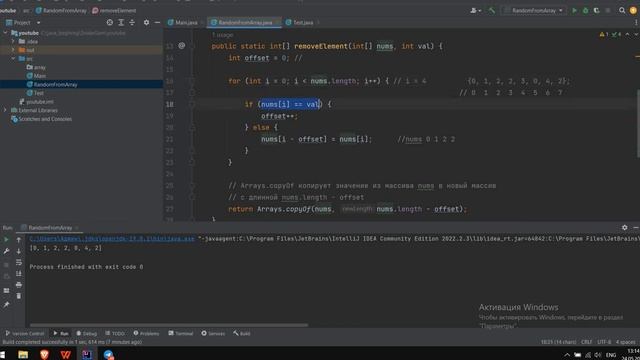Open Version Control tool window

tap(24, 333)
